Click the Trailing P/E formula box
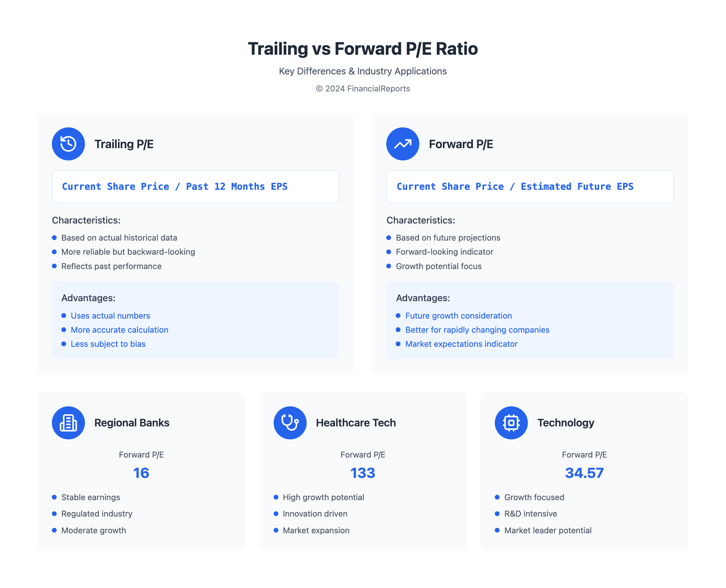The height and width of the screenshot is (588, 726). tap(195, 186)
